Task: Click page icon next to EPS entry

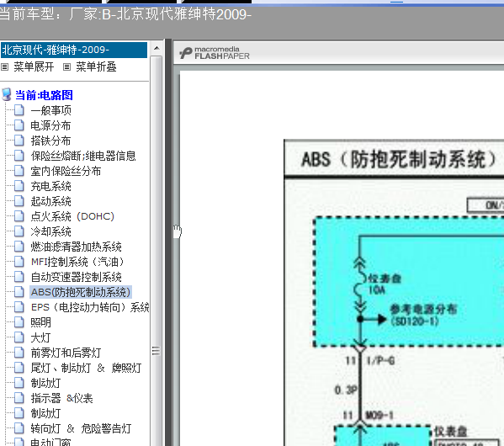Action: 19,307
